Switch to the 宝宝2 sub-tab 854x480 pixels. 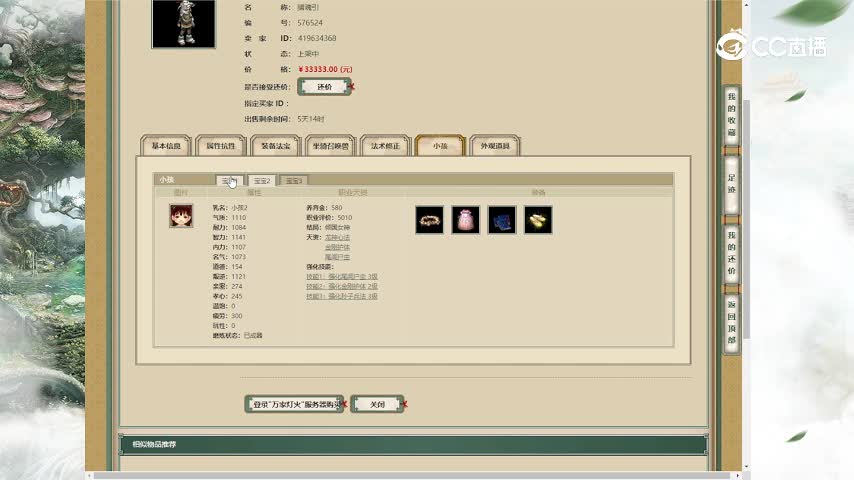click(262, 180)
